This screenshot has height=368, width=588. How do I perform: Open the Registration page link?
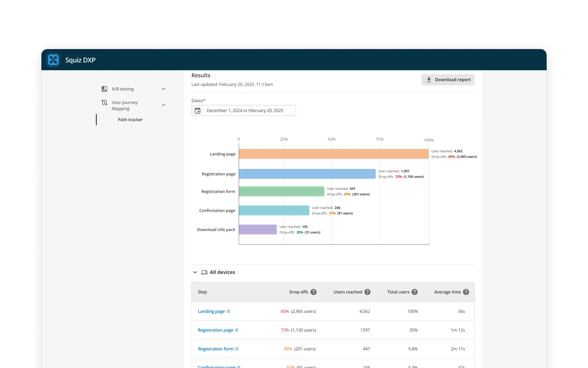(x=215, y=330)
